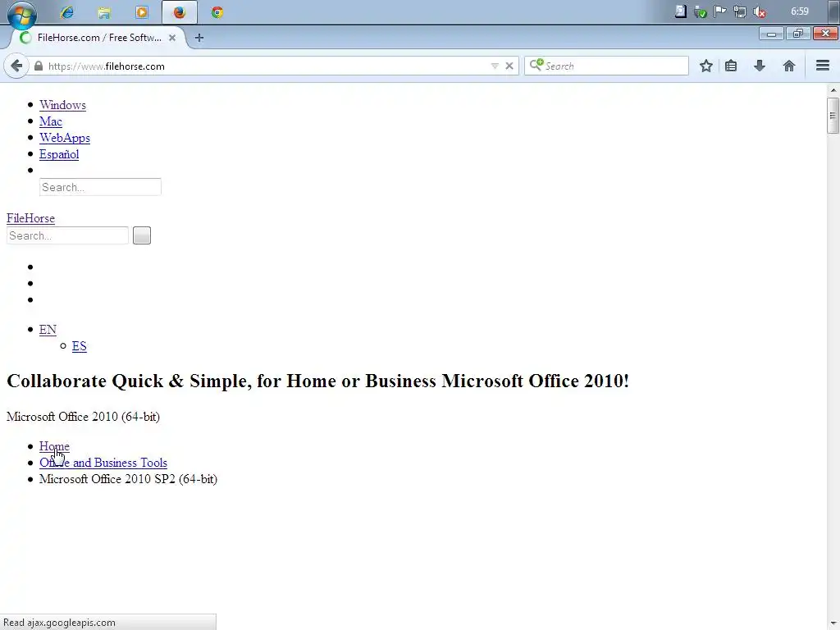This screenshot has width=840, height=630.
Task: Click the Collaborate Quick & Simple headline
Action: point(317,381)
